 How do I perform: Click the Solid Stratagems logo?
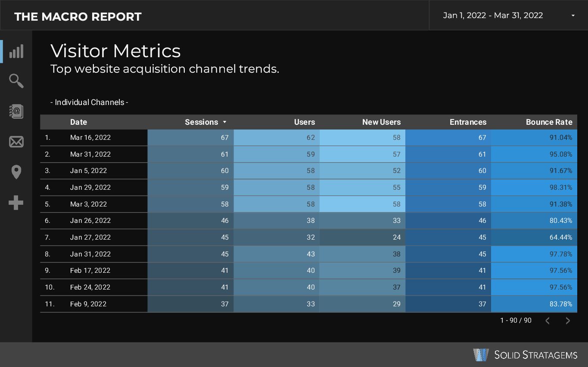[x=525, y=355]
